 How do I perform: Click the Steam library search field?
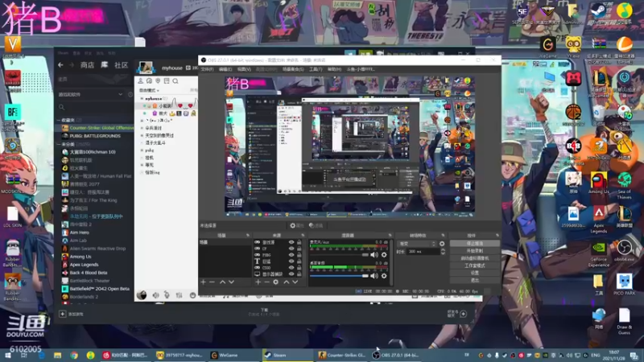(x=95, y=107)
